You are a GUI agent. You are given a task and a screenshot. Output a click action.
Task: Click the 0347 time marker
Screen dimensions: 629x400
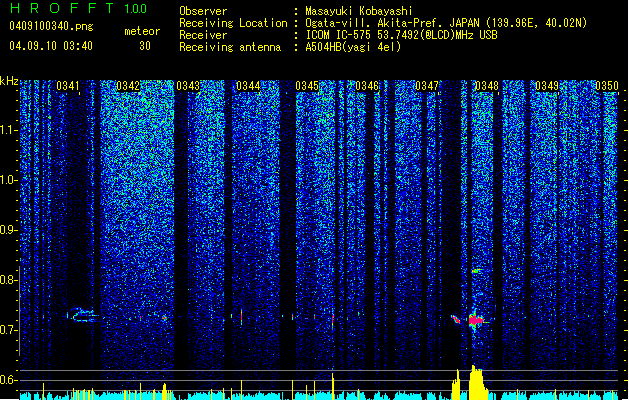pos(427,86)
